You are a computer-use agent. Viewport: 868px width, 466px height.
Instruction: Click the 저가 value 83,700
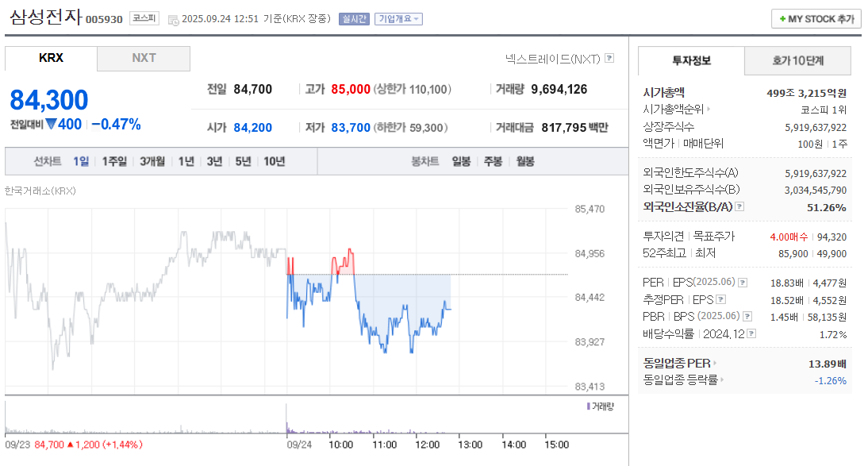click(351, 128)
